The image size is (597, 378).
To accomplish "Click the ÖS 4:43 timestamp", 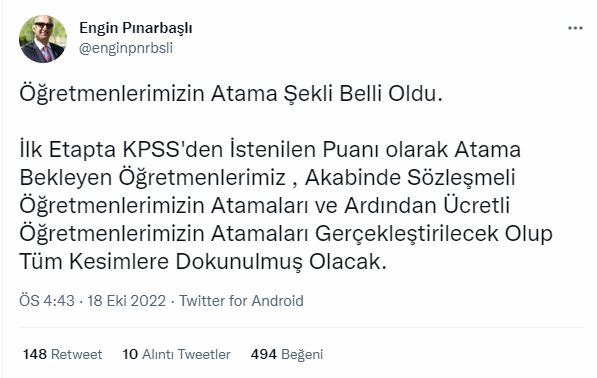I will tap(47, 301).
